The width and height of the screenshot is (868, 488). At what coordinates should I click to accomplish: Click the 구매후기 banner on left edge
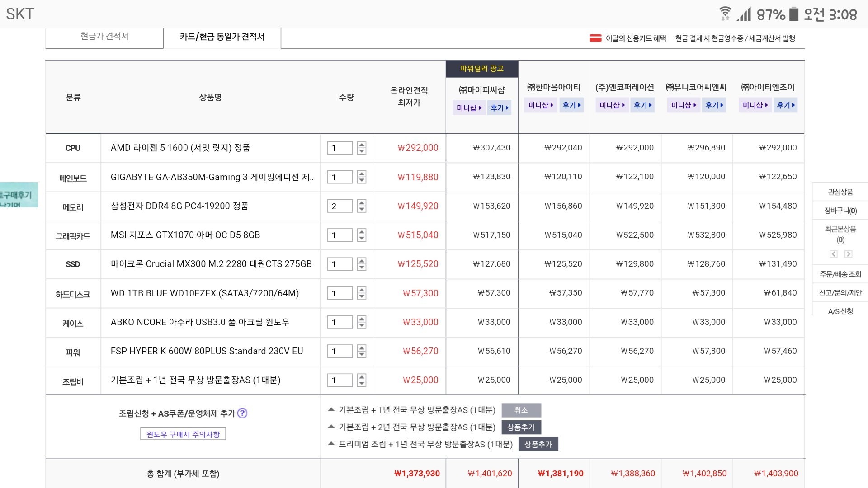click(19, 195)
